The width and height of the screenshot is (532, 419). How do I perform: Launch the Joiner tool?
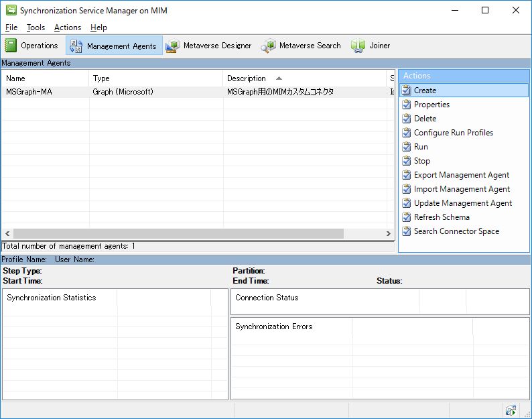tap(371, 46)
